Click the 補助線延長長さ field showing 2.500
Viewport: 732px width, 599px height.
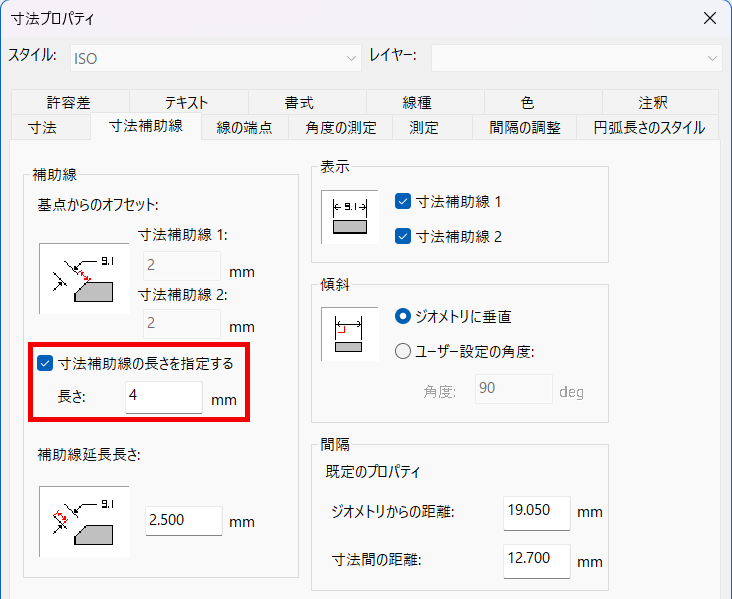tap(183, 521)
